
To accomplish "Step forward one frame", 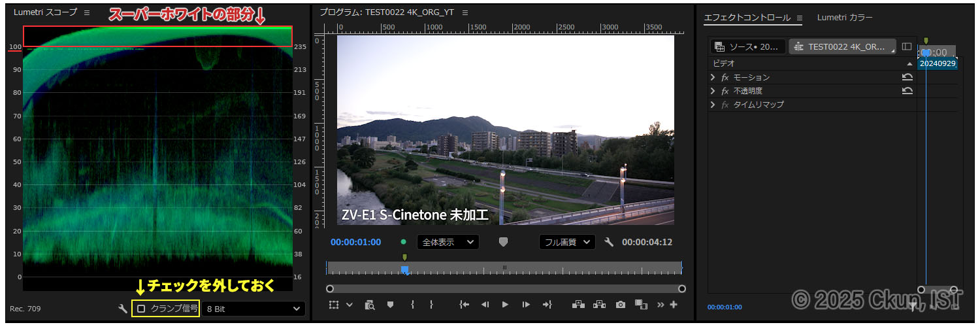I will point(526,305).
